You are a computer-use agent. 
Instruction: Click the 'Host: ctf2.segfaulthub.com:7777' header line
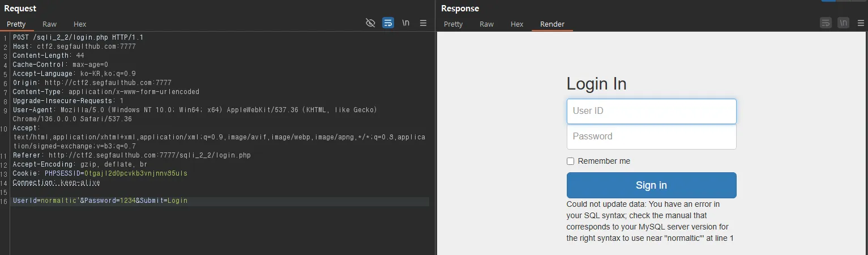(74, 46)
